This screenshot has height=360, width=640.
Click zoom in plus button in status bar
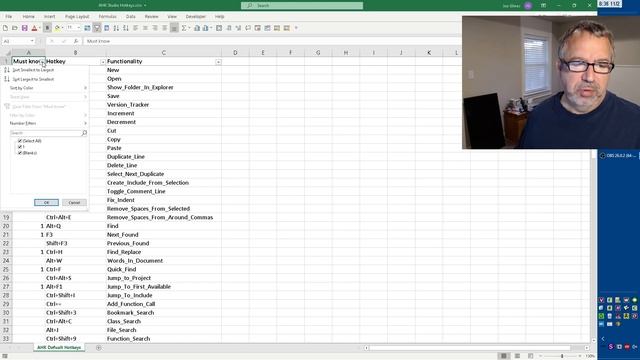coord(580,356)
